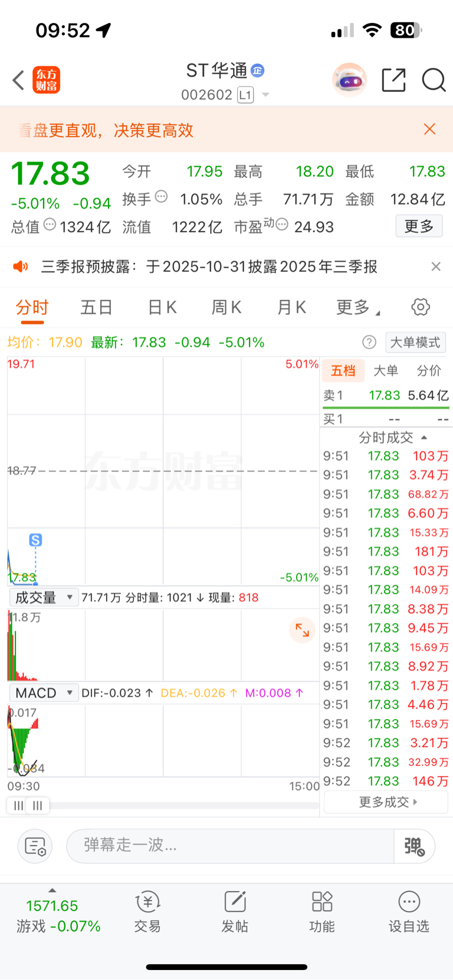Viewport: 453px width, 980px height.
Task: Open the 东方财富 logo home icon
Action: 46,80
